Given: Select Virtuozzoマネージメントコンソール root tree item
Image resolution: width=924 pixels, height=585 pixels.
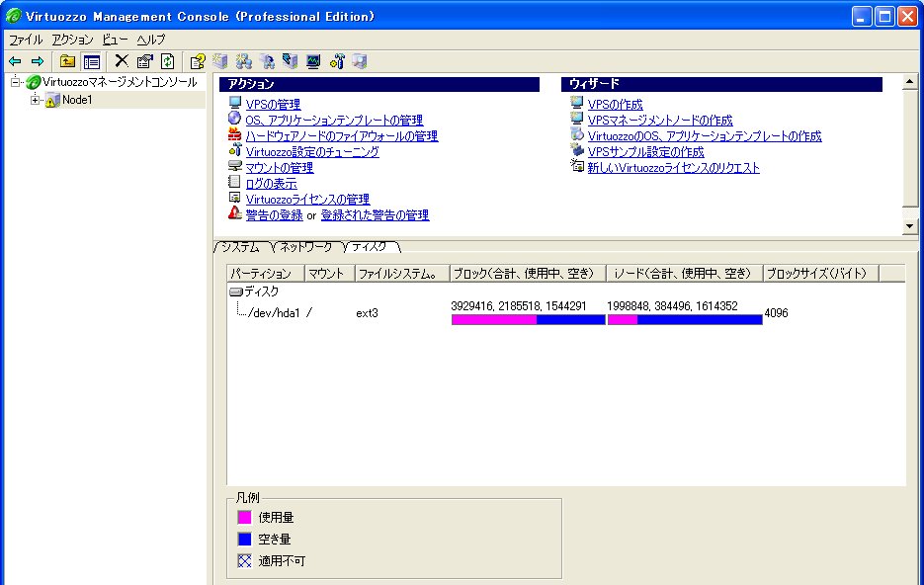Looking at the screenshot, I should [x=120, y=82].
